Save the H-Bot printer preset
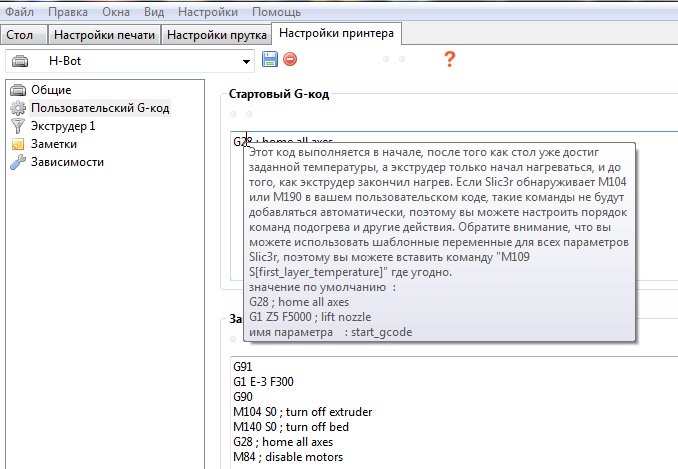 pyautogui.click(x=270, y=59)
